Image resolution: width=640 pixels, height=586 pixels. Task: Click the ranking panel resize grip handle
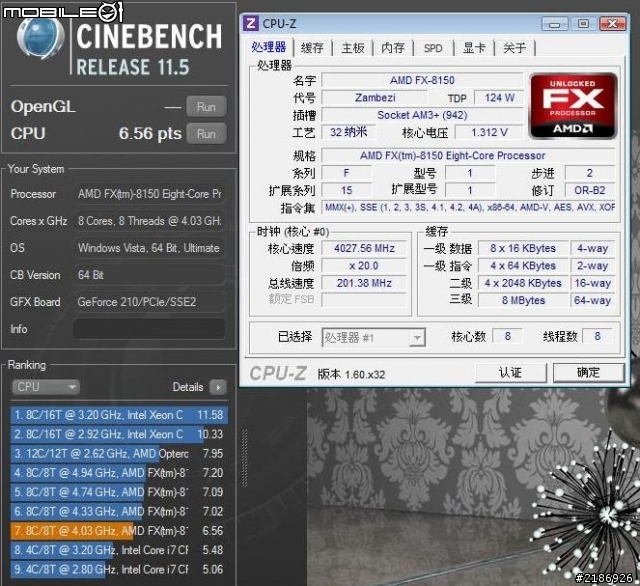(x=244, y=458)
